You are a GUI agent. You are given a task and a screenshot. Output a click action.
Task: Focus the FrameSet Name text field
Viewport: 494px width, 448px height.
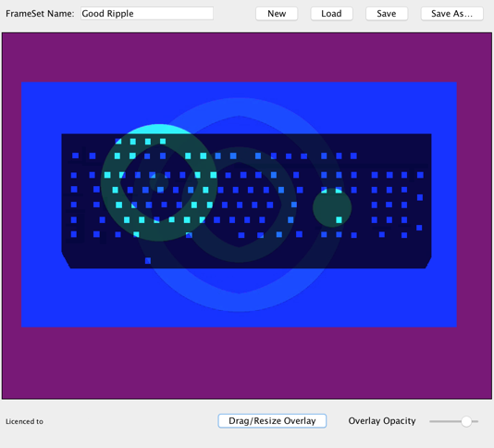tap(147, 14)
